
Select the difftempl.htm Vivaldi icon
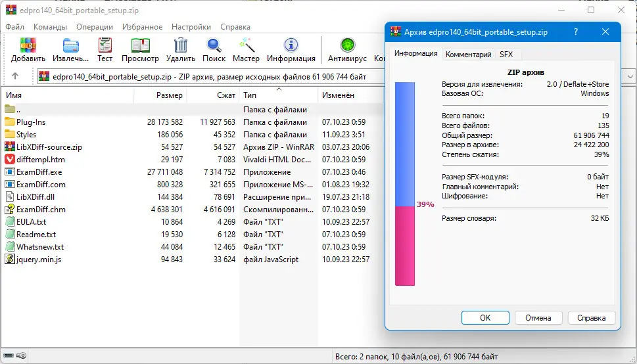coord(10,159)
